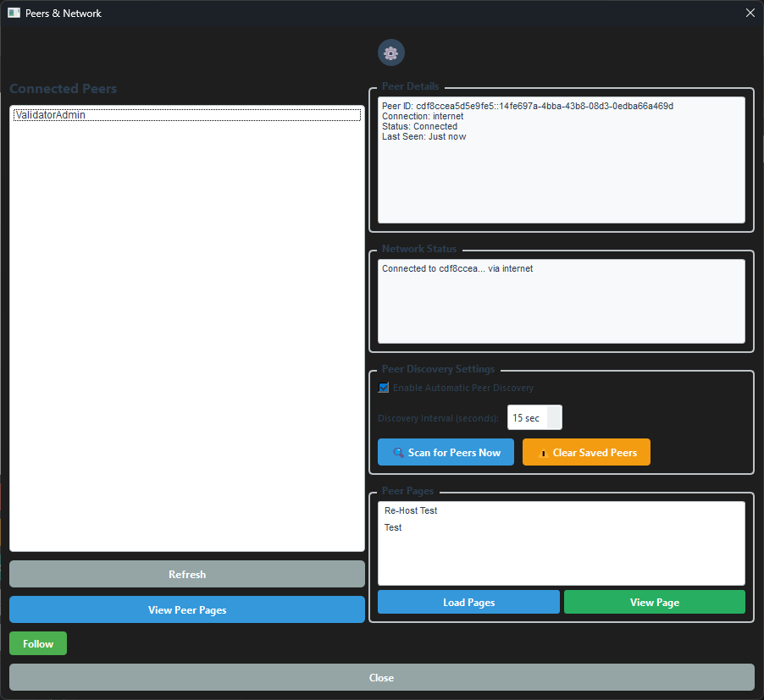This screenshot has height=700, width=764.
Task: Clear Saved Peers
Action: click(x=586, y=452)
